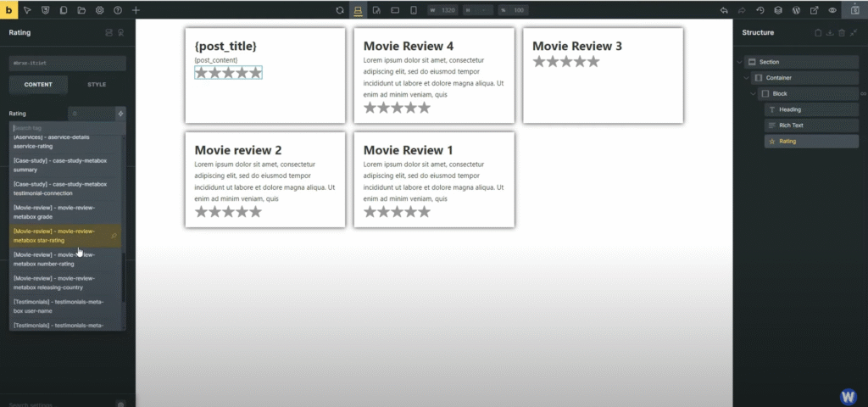Image resolution: width=868 pixels, height=407 pixels.
Task: Choose case-study-metabox summary tag
Action: click(65, 165)
